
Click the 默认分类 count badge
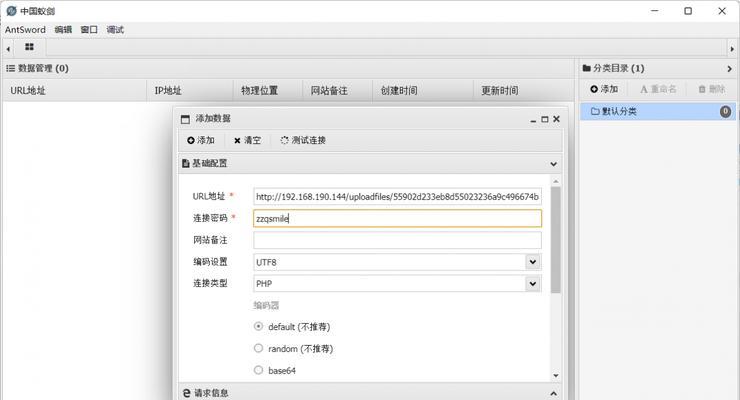(725, 112)
